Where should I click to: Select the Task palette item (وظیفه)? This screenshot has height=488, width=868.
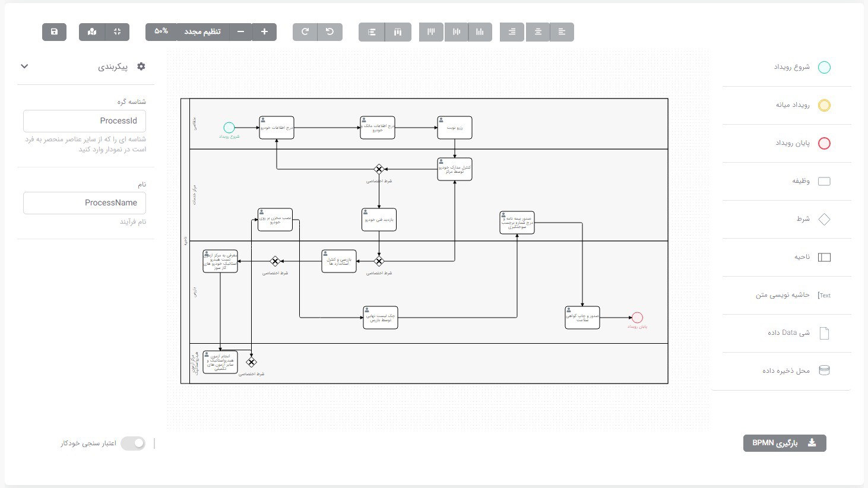coord(824,182)
